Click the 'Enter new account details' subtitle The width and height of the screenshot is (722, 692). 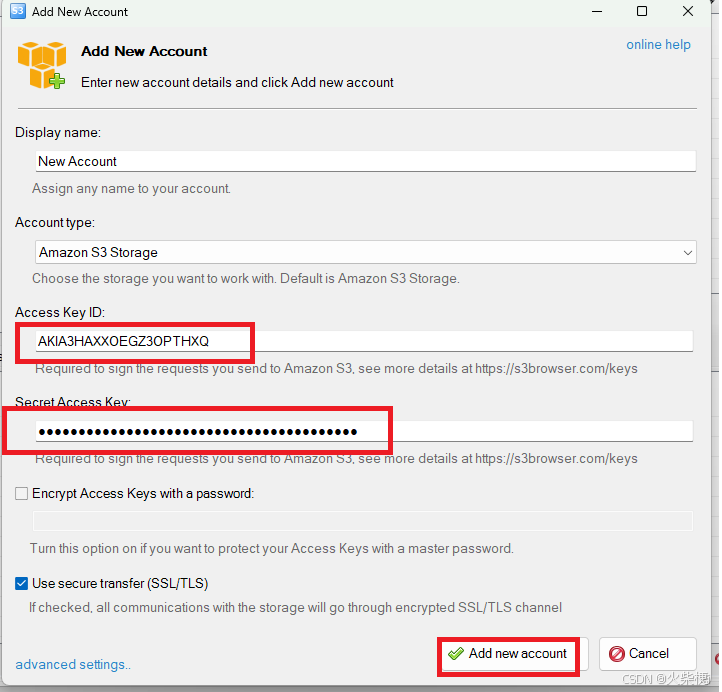(x=237, y=82)
